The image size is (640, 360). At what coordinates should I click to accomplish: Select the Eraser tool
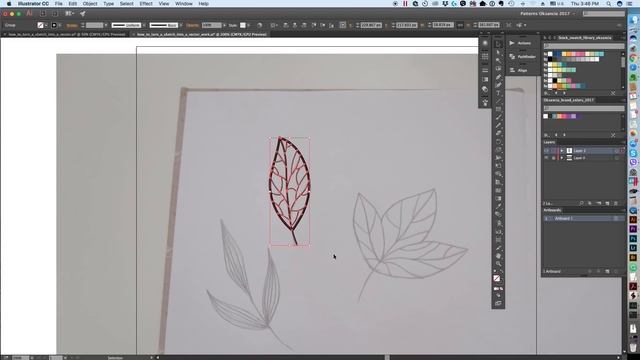click(x=498, y=133)
